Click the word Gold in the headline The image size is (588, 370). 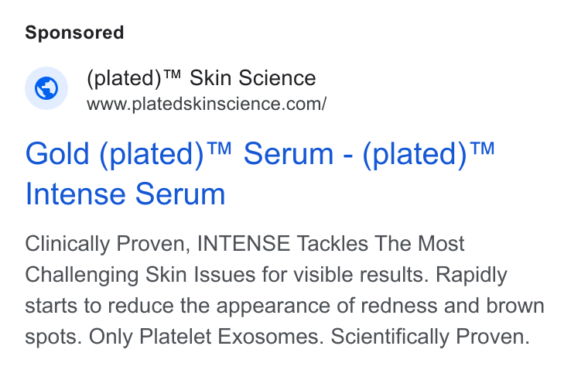click(57, 154)
